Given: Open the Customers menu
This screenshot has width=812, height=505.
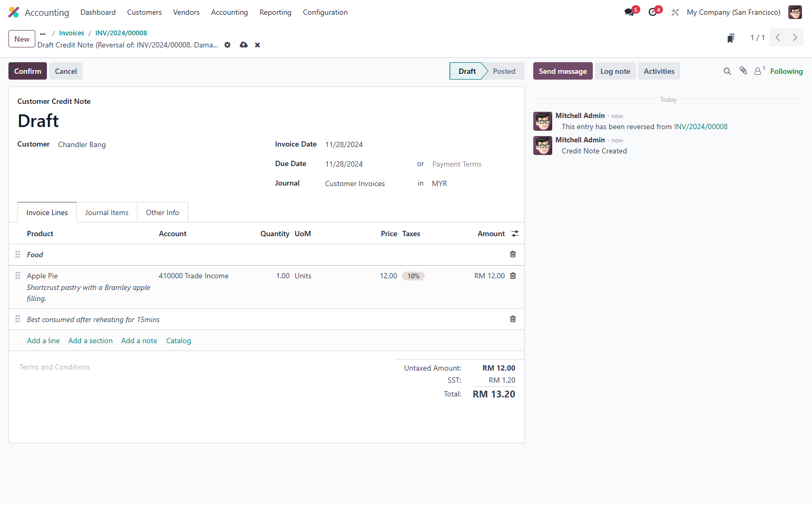Looking at the screenshot, I should pyautogui.click(x=144, y=12).
